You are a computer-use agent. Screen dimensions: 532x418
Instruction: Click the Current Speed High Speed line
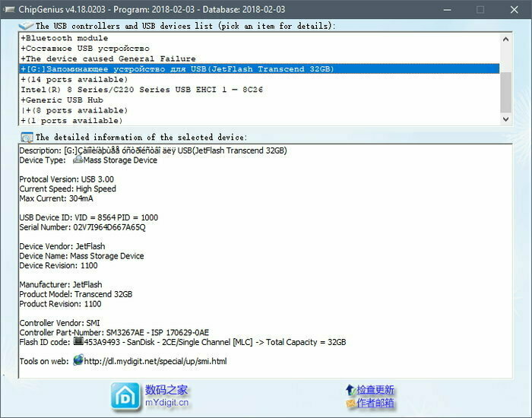68,188
